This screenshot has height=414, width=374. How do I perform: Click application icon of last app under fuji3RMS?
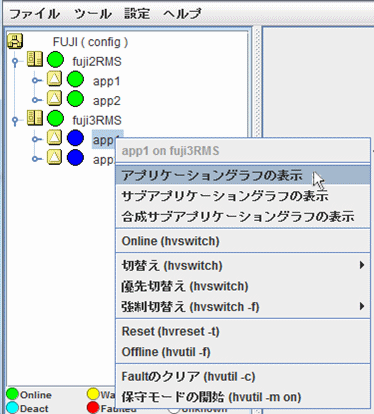click(54, 157)
